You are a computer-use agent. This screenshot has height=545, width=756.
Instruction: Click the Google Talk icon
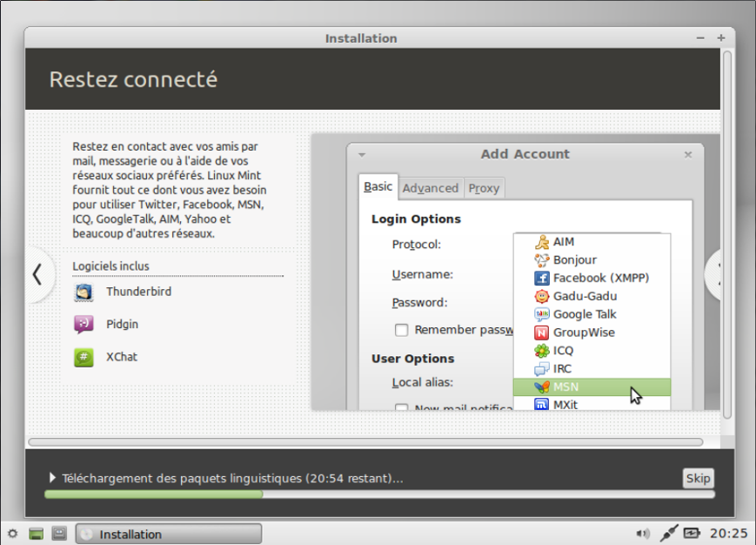coord(542,315)
